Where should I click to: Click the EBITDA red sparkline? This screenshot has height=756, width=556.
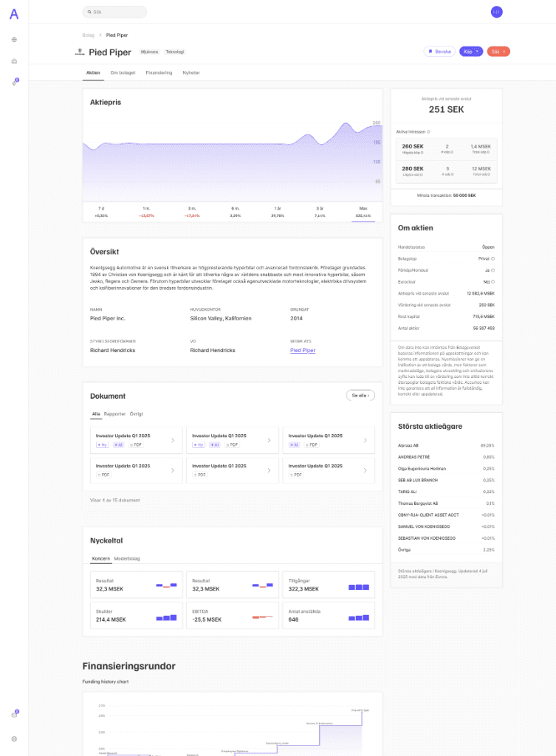(x=262, y=616)
